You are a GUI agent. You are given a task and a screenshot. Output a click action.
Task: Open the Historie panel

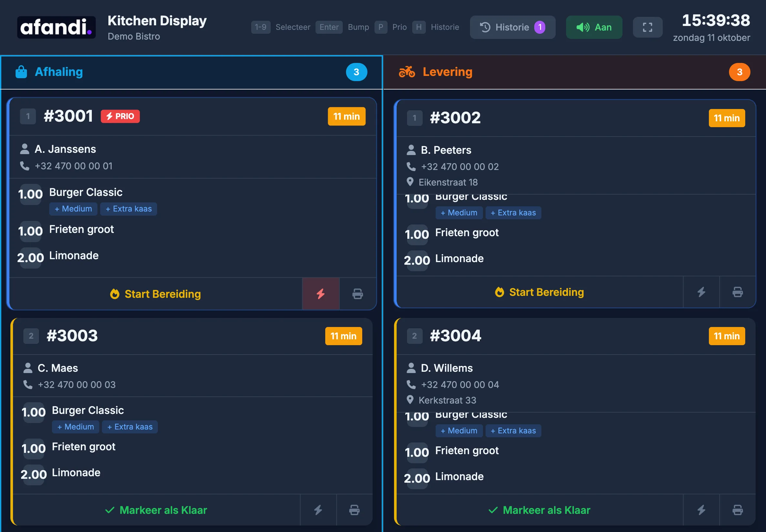coord(512,27)
